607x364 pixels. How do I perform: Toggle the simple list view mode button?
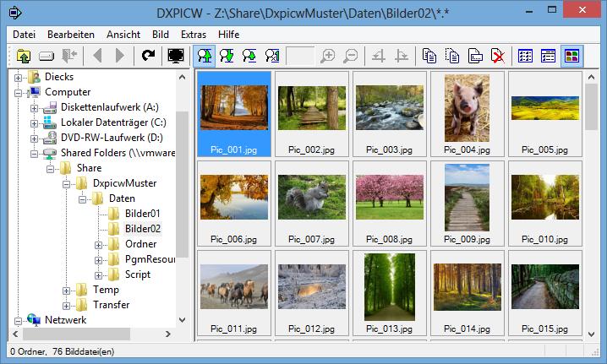(525, 56)
